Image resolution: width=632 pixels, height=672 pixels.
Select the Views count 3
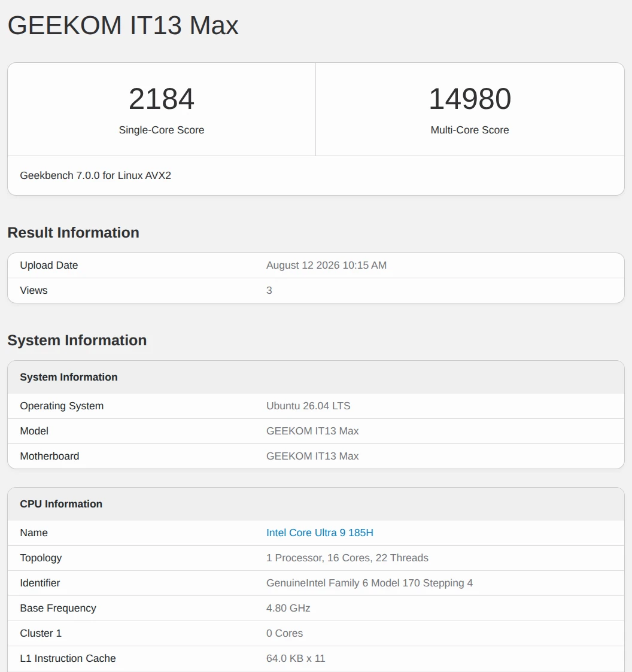(269, 290)
